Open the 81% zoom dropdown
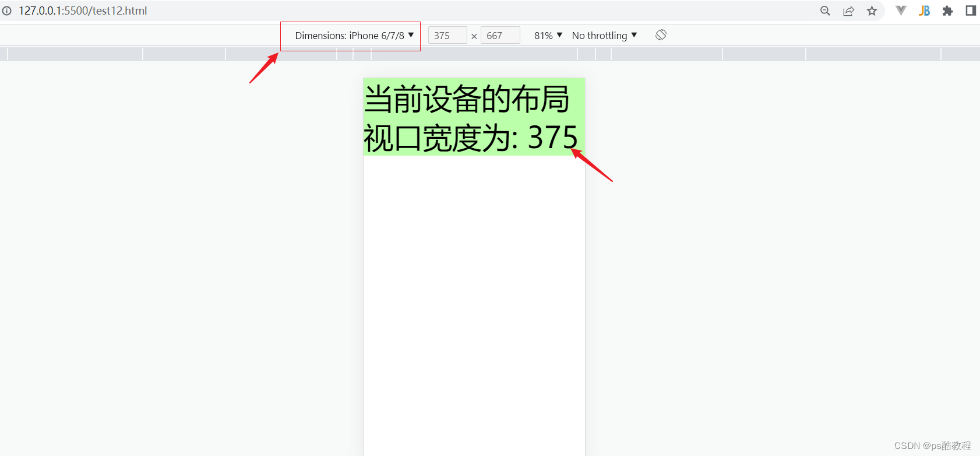Image resolution: width=980 pixels, height=456 pixels. tap(548, 36)
